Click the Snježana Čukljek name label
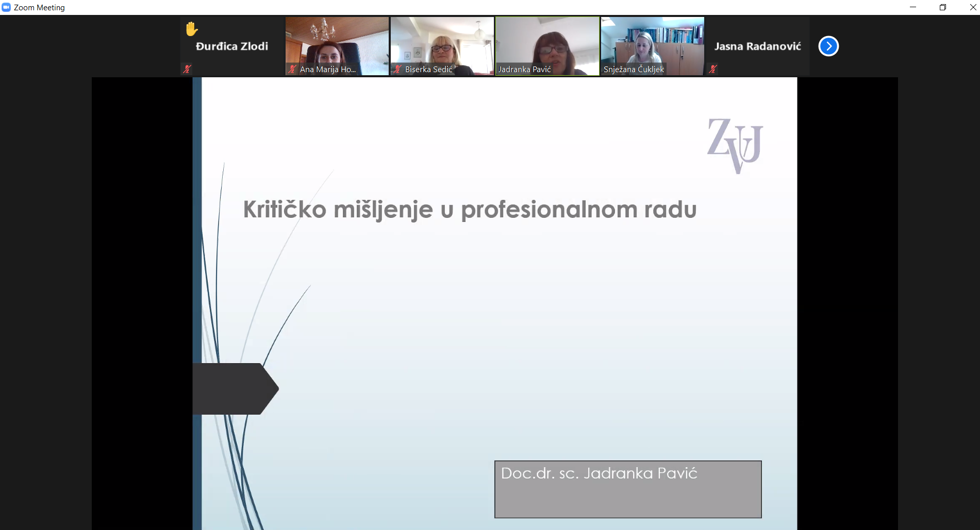This screenshot has height=530, width=980. 634,69
